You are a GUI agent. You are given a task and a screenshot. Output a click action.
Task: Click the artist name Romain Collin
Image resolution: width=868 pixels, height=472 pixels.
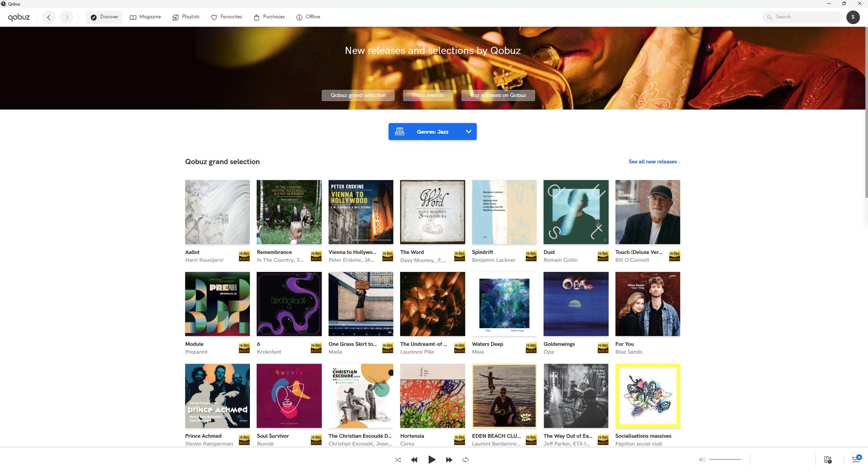tap(560, 260)
